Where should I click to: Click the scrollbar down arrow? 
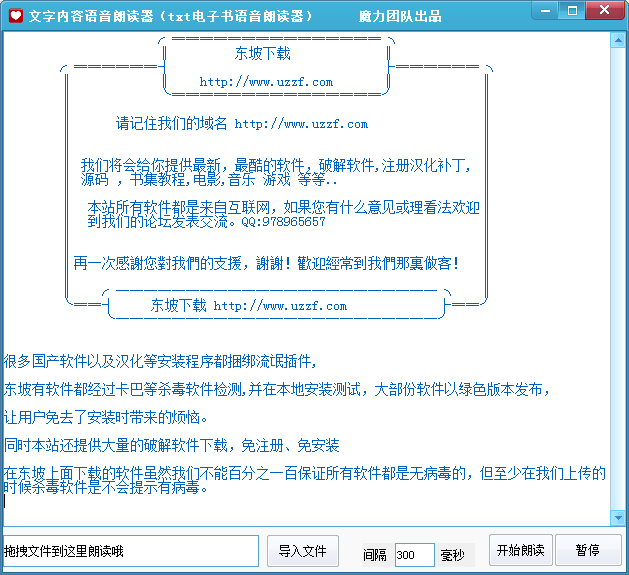618,518
